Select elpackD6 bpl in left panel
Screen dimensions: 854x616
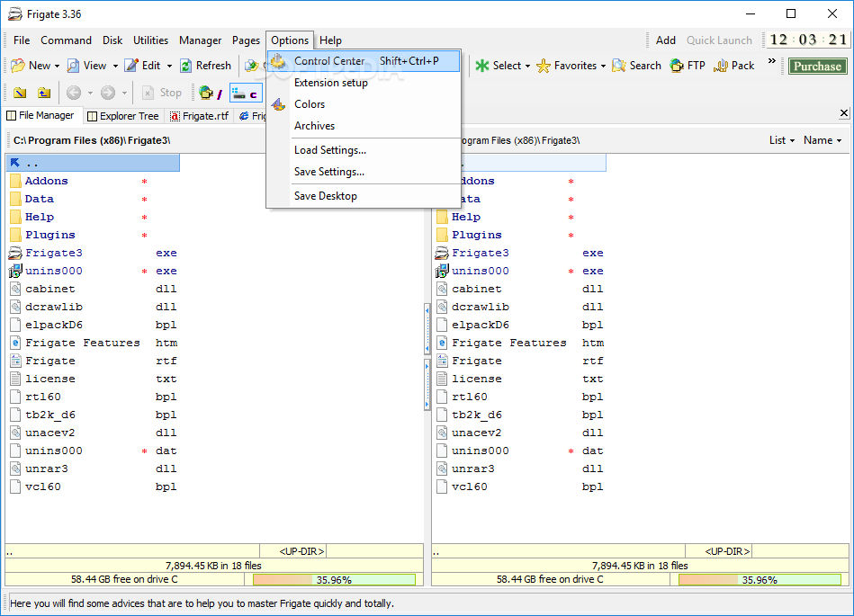[93, 325]
